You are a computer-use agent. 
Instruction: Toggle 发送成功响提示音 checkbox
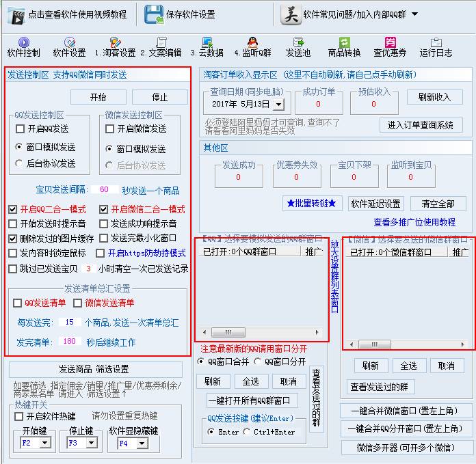pyautogui.click(x=103, y=224)
